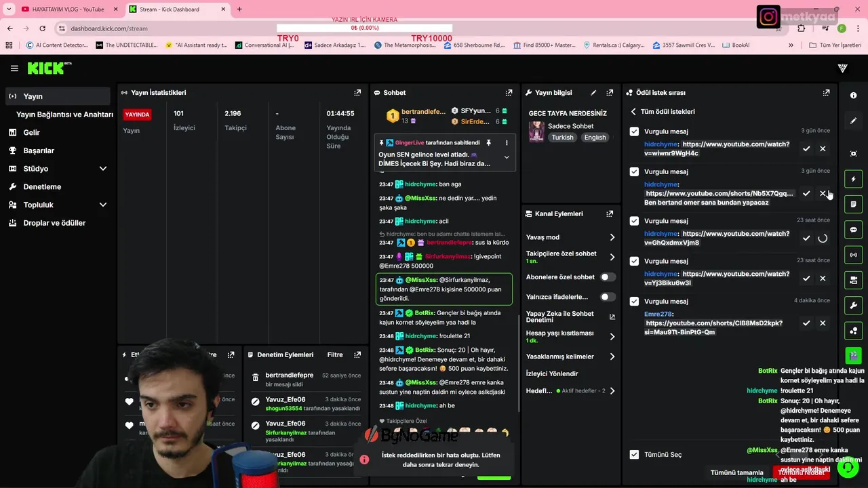Reject Emre278's shorts reward request

(x=823, y=323)
